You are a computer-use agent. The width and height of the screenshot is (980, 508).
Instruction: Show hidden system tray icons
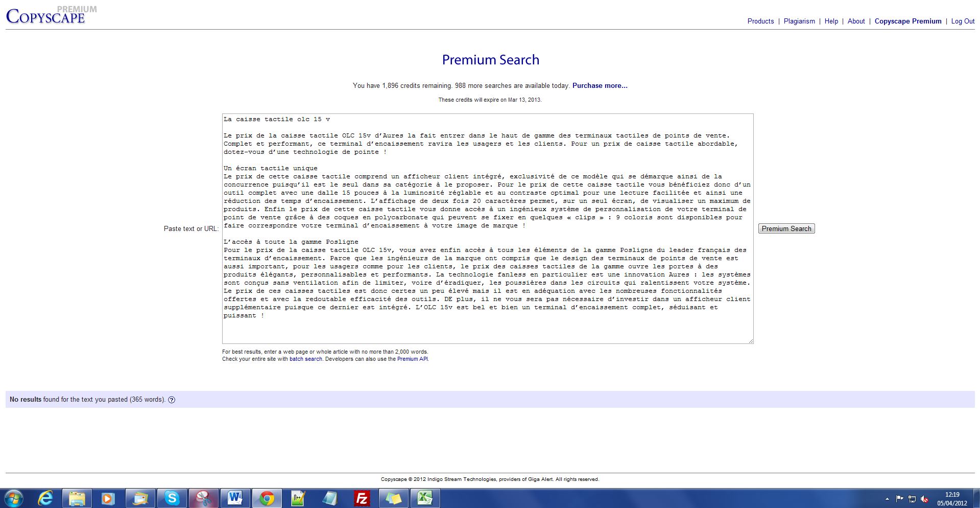[887, 499]
